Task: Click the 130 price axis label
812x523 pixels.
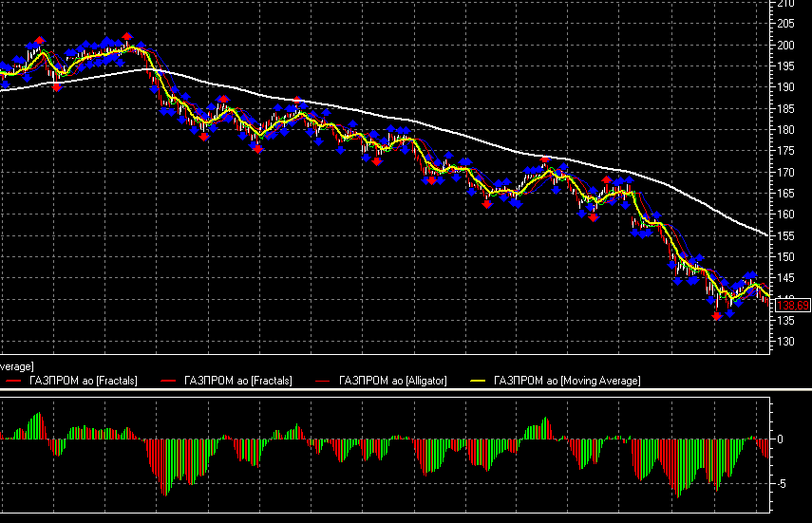Action: 785,342
